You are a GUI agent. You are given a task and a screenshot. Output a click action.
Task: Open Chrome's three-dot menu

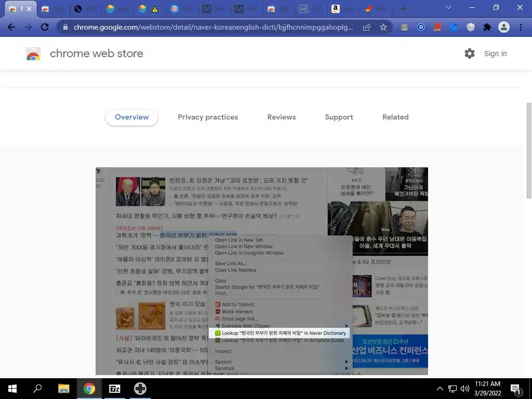(521, 27)
